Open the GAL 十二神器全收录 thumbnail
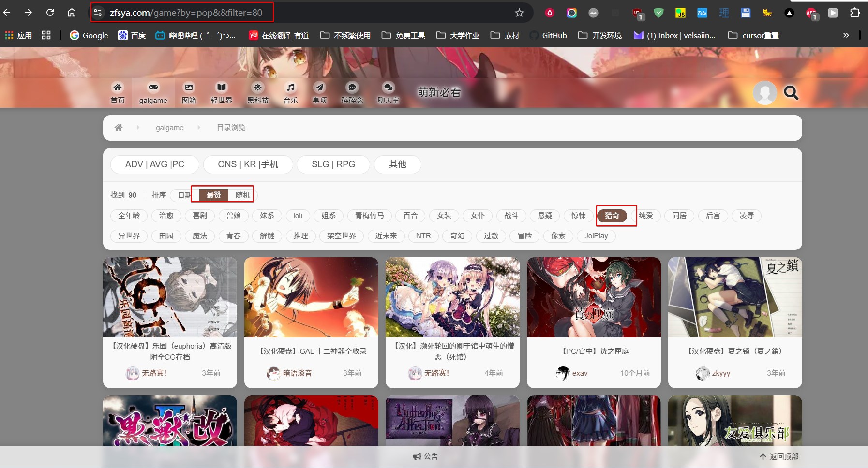Image resolution: width=868 pixels, height=468 pixels. 311,297
